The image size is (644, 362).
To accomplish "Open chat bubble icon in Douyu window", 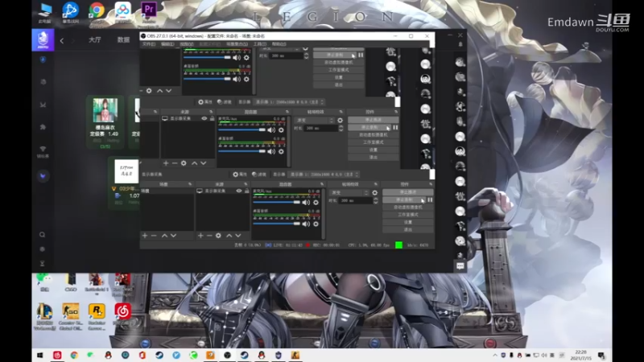I will [x=460, y=266].
